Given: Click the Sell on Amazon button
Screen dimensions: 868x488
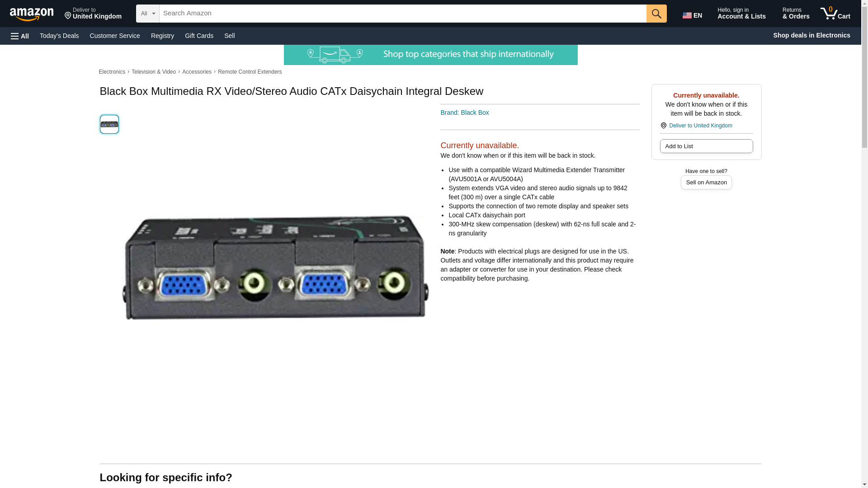Looking at the screenshot, I should (x=706, y=182).
